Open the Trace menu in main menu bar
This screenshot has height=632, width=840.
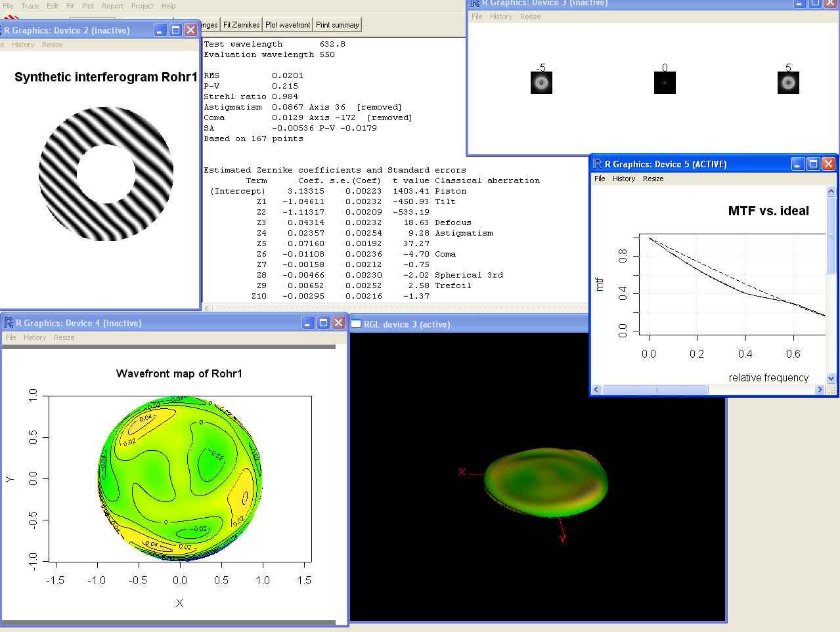pyautogui.click(x=30, y=6)
